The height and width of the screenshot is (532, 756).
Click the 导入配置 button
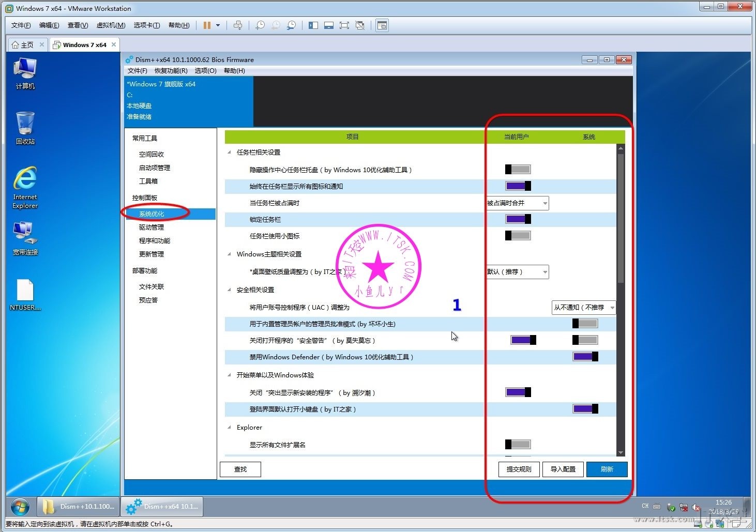click(563, 469)
